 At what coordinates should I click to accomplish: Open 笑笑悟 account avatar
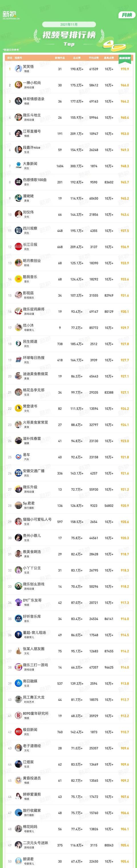click(x=18, y=69)
